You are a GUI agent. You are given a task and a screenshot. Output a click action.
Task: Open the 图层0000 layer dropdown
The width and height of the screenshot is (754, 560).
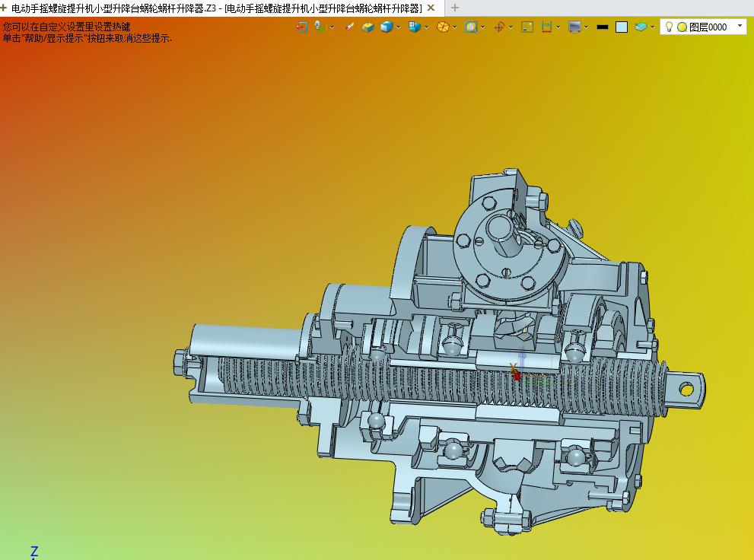point(740,27)
